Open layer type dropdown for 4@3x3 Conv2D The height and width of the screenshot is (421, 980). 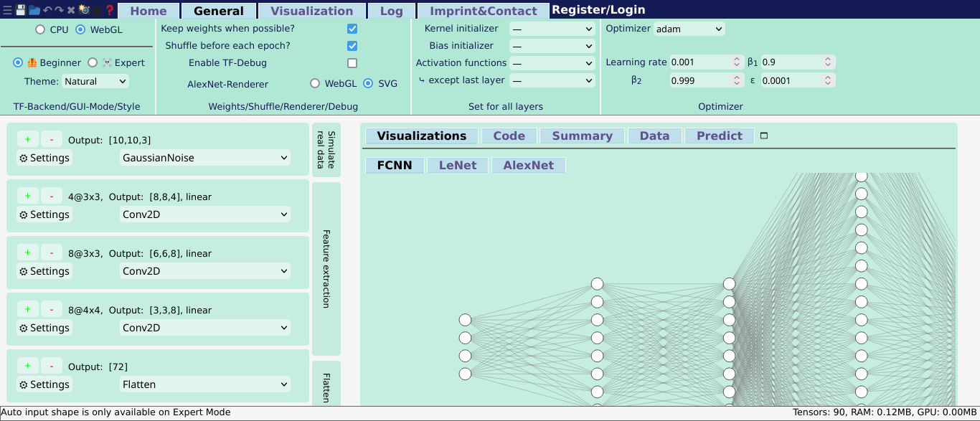coord(205,214)
